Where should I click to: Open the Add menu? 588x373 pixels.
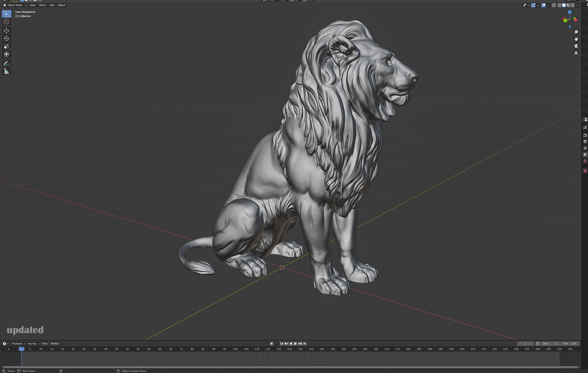(x=52, y=5)
